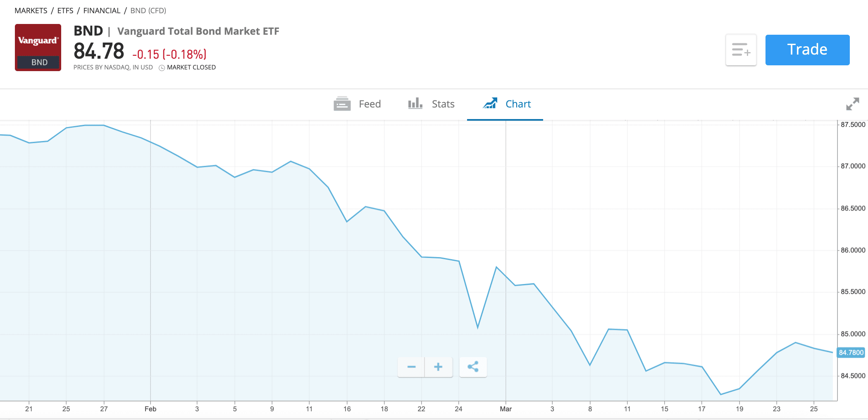The image size is (868, 420).
Task: Click the Stats bar-chart icon
Action: (x=415, y=103)
